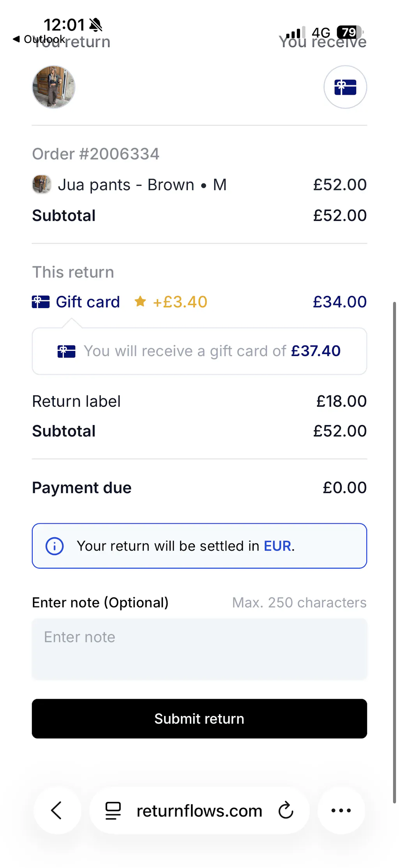This screenshot has width=399, height=868.
Task: Tap the gift card icon beside Gift card label
Action: pos(41,302)
